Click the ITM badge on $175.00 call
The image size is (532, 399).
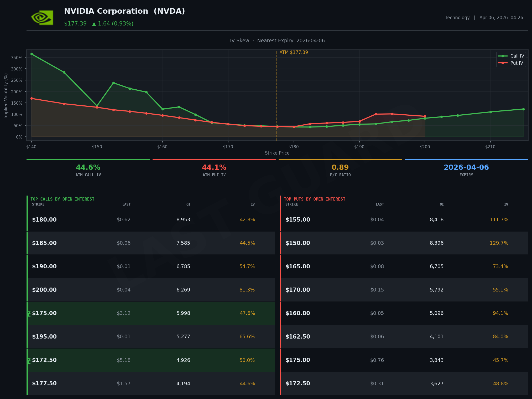(29, 314)
